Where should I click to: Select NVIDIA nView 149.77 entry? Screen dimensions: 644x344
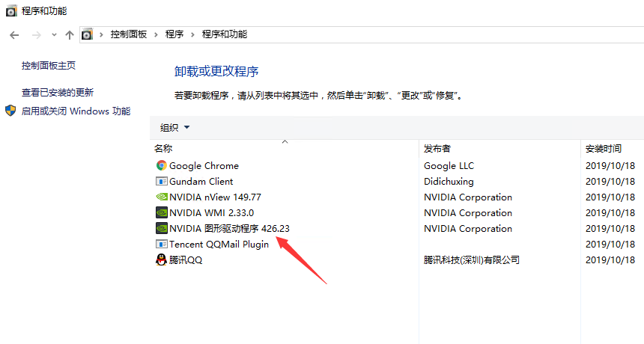click(x=215, y=197)
